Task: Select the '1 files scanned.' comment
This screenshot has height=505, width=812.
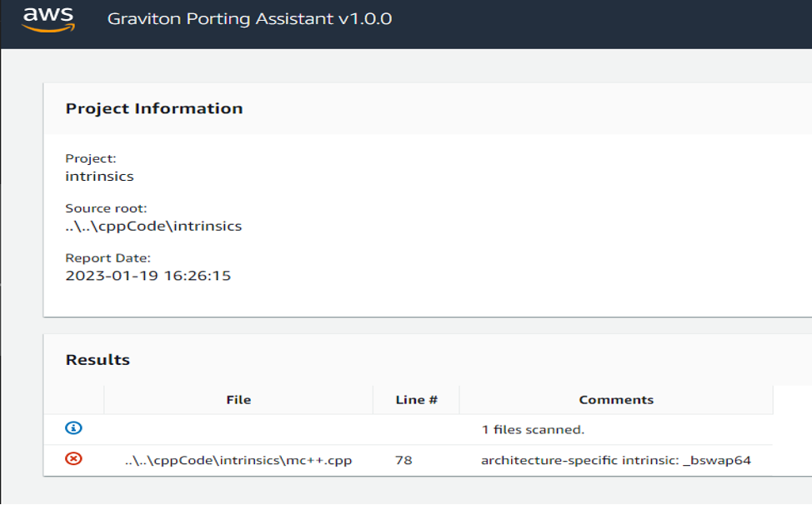Action: tap(533, 429)
